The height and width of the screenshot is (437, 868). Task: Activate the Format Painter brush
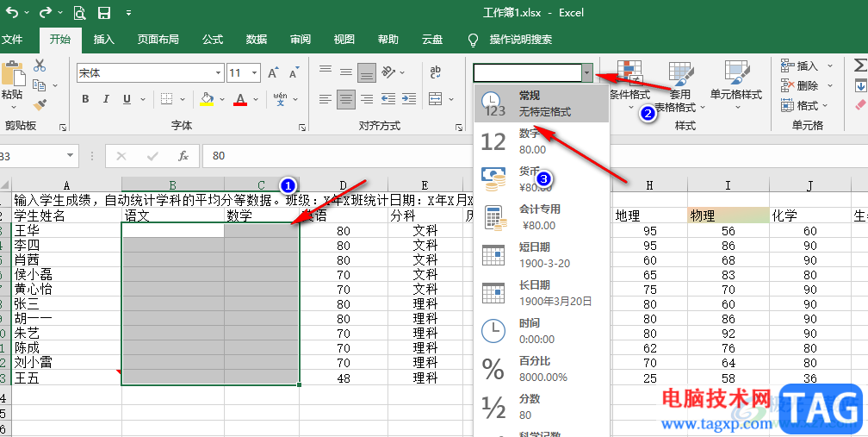[x=39, y=104]
